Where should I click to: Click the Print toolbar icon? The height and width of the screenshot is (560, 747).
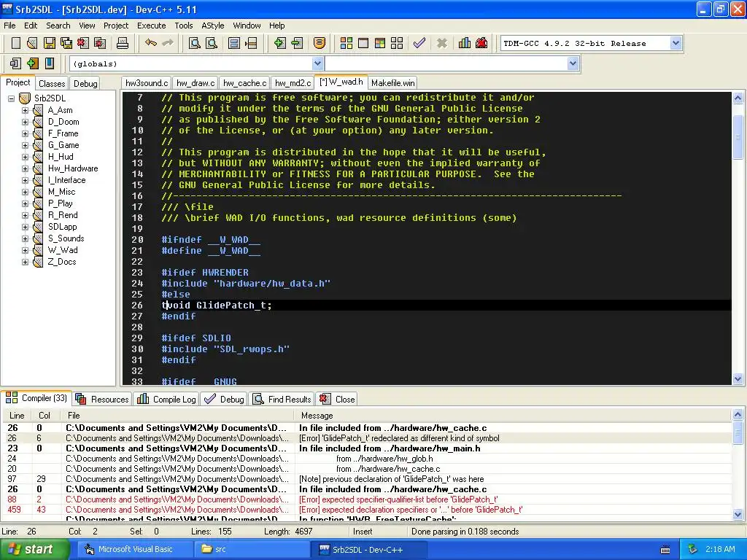click(x=123, y=43)
